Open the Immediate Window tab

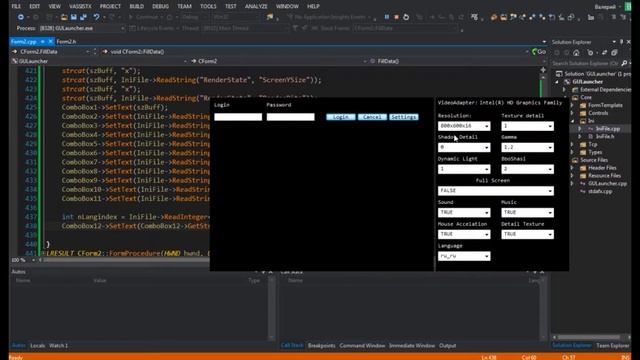point(412,345)
